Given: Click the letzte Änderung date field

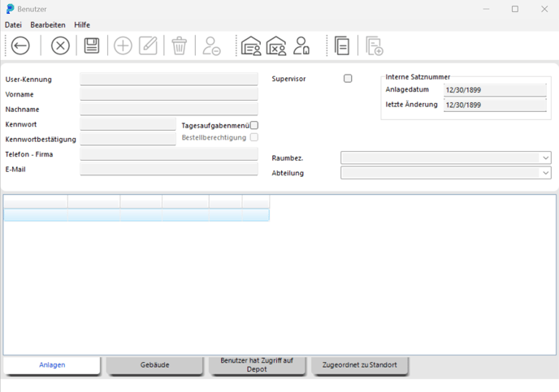Looking at the screenshot, I should tap(495, 105).
